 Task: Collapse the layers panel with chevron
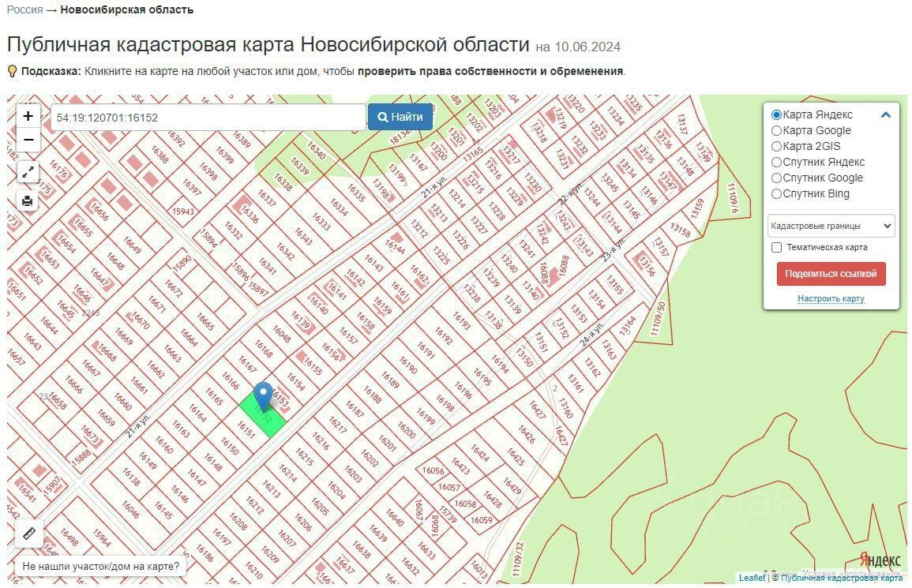(x=886, y=114)
